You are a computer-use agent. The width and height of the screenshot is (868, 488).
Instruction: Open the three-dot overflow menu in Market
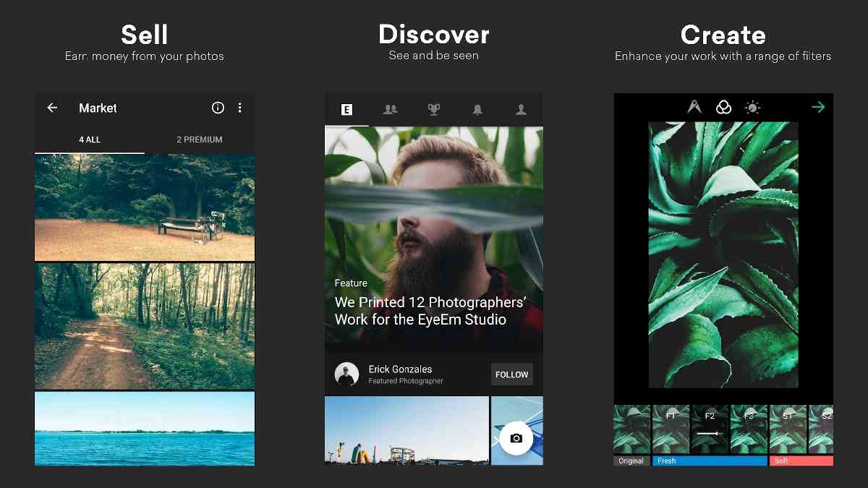[x=240, y=108]
